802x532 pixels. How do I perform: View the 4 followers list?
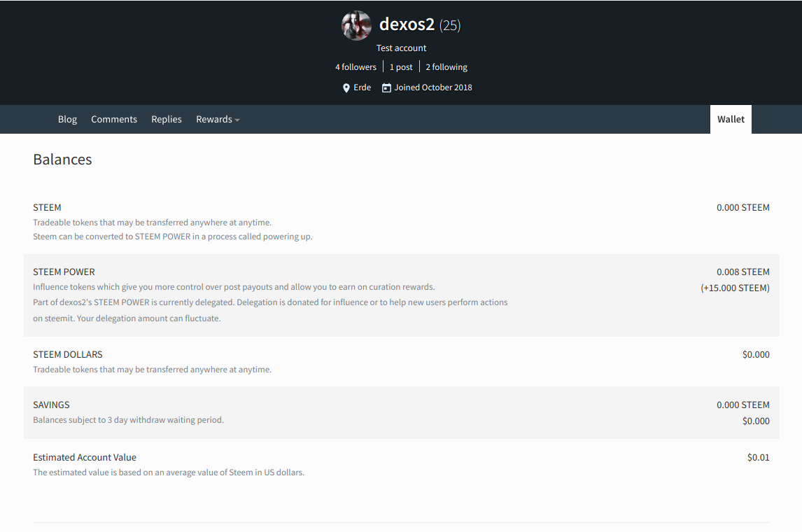tap(356, 67)
